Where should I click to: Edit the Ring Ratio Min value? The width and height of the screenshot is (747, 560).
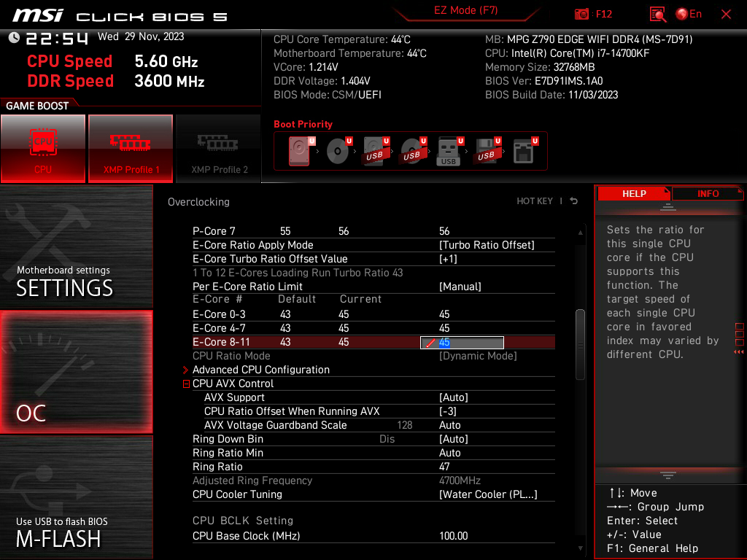(449, 452)
